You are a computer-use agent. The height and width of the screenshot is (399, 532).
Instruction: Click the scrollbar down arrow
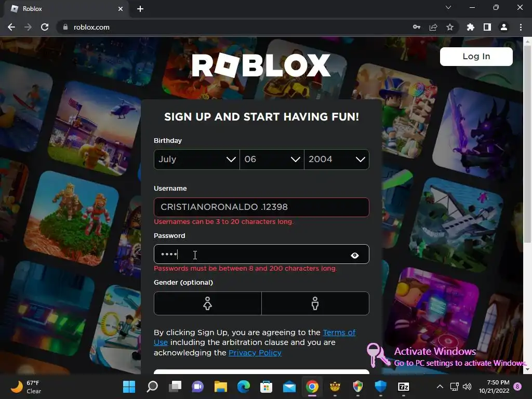pos(527,369)
